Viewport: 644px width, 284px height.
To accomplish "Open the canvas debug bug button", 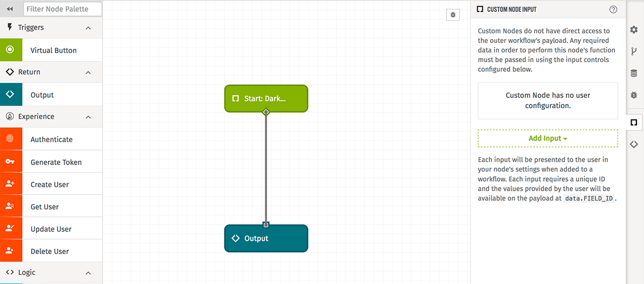I will (x=453, y=14).
